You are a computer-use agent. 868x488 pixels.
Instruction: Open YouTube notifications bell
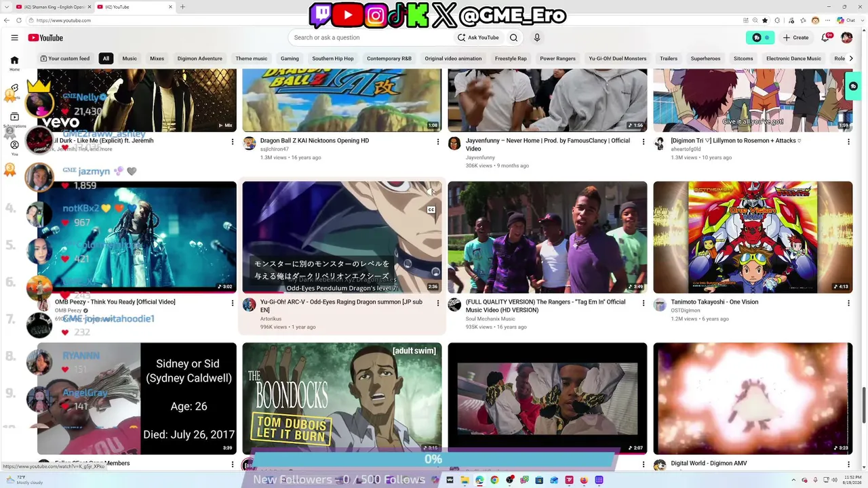point(826,38)
